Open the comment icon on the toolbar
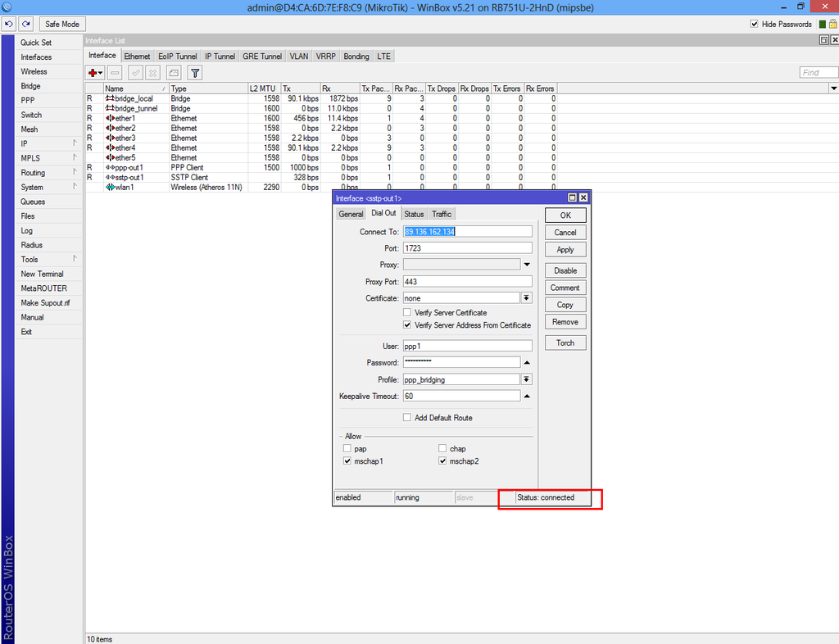The image size is (839, 644). pyautogui.click(x=173, y=73)
